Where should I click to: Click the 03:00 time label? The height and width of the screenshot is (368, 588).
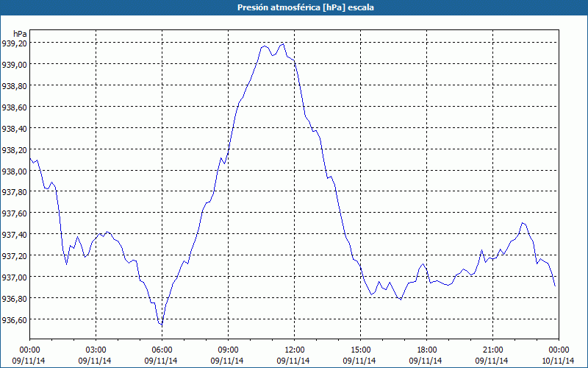(96, 350)
